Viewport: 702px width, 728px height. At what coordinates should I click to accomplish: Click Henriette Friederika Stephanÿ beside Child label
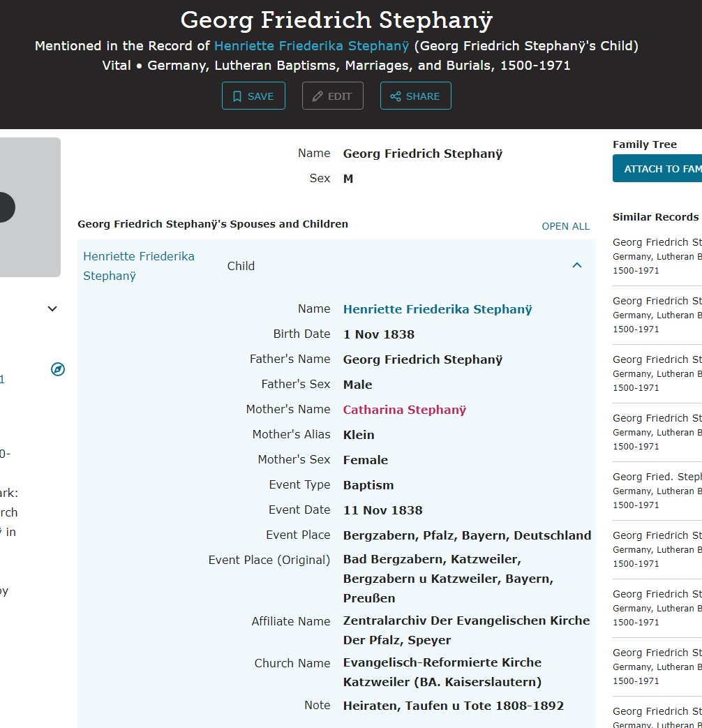click(139, 266)
